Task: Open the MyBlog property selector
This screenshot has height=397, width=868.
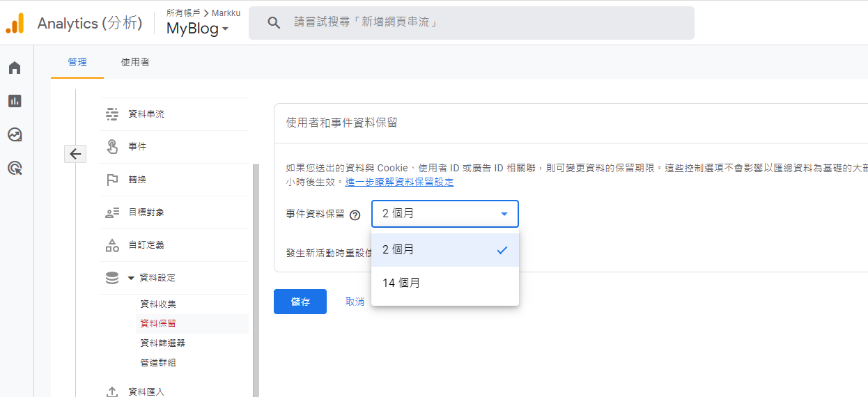Action: click(x=197, y=29)
